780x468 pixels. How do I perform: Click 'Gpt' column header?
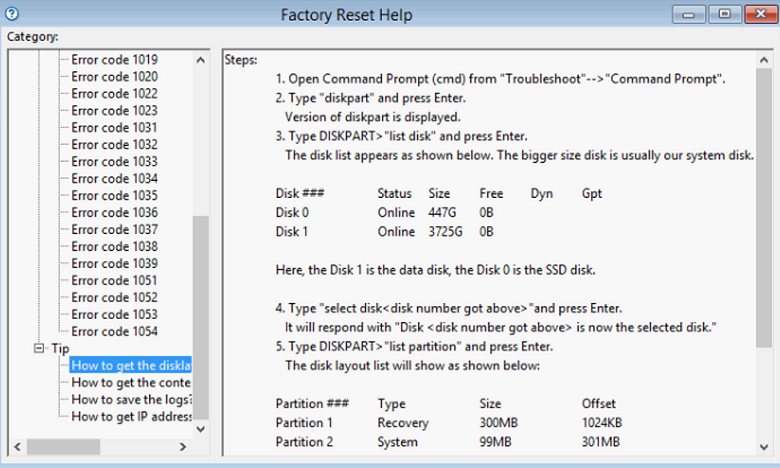click(x=591, y=193)
